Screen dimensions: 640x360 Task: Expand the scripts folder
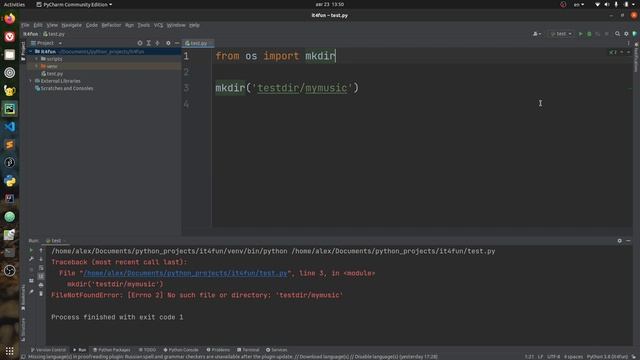(x=37, y=59)
